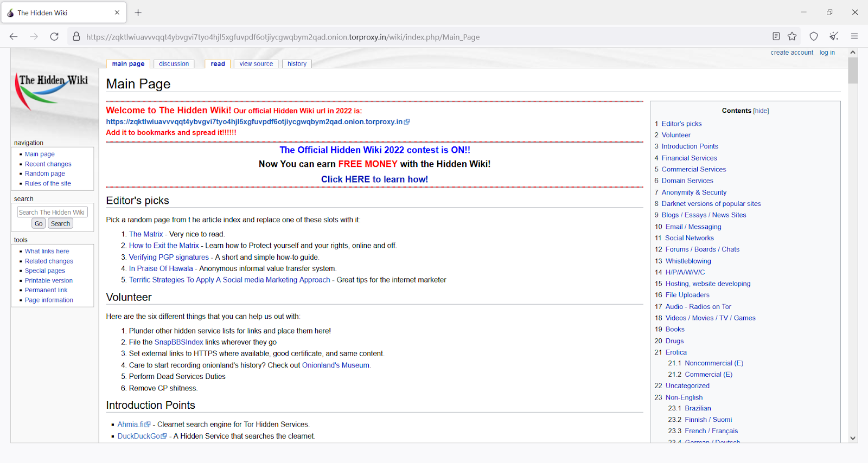The width and height of the screenshot is (868, 463).
Task: Reload the current page
Action: point(54,36)
